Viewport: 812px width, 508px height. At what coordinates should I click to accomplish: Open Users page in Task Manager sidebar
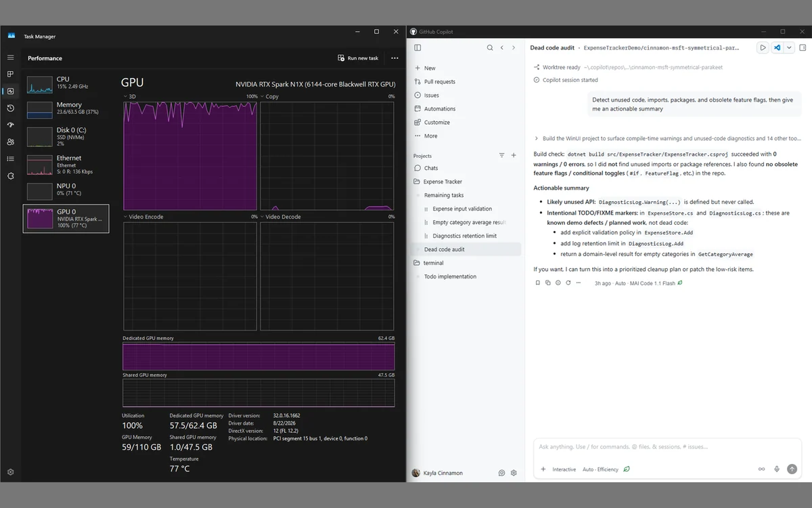click(x=10, y=142)
